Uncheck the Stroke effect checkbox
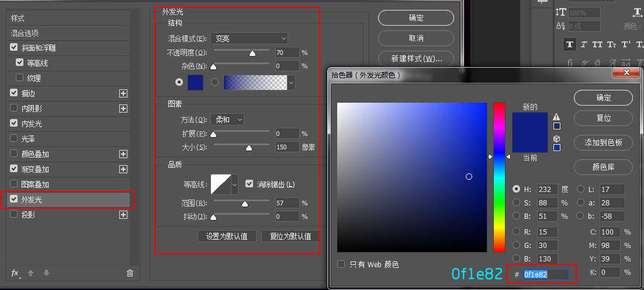The image size is (644, 290). (x=13, y=93)
